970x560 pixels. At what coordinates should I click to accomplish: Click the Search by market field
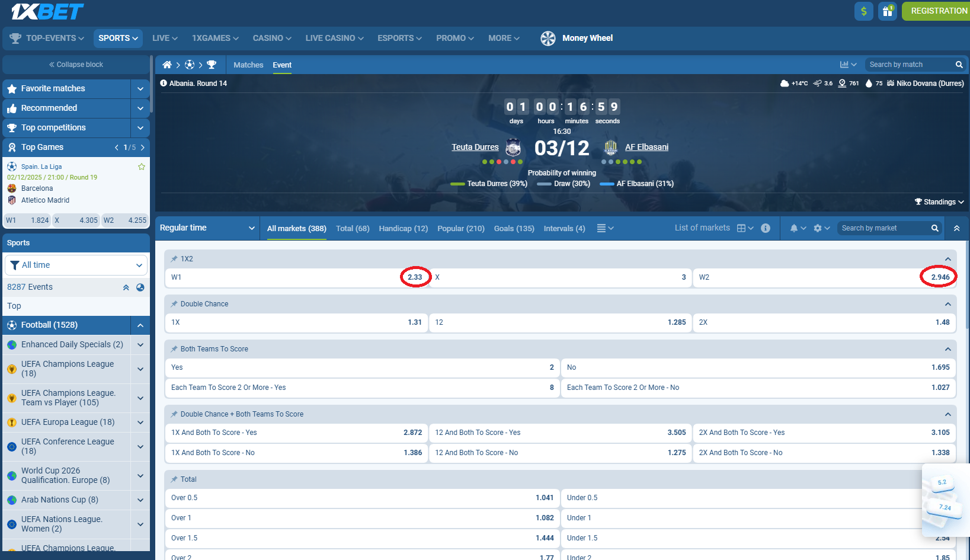pos(883,228)
